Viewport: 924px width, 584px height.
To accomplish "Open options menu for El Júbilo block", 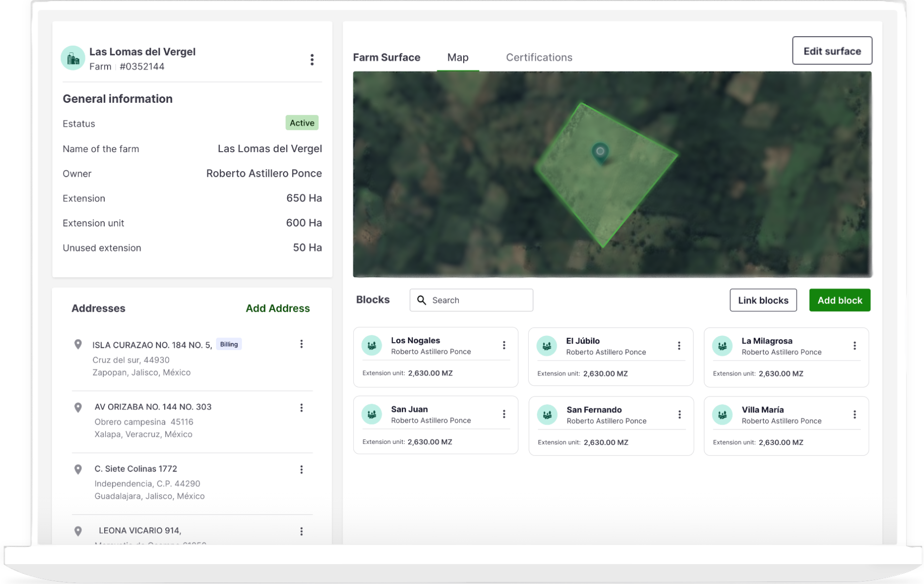I will [679, 346].
